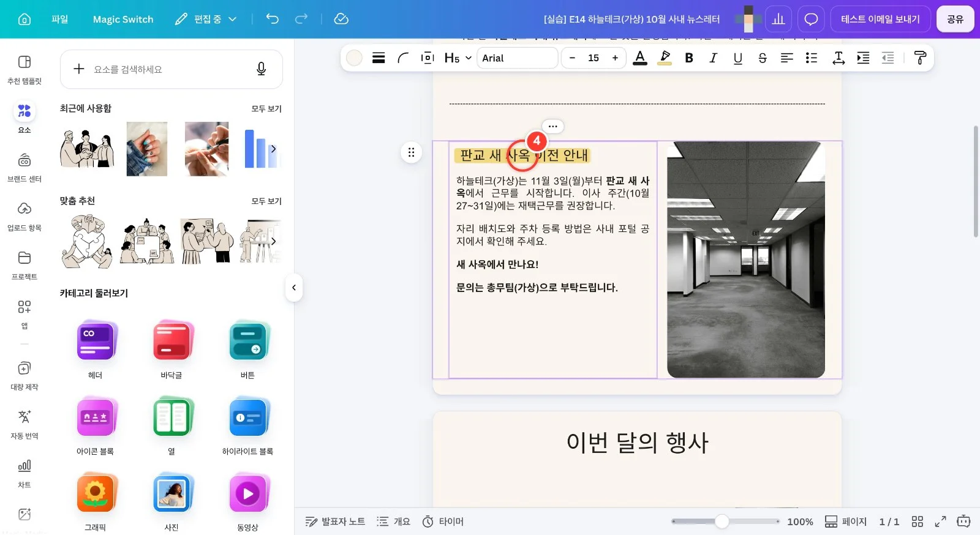Click the 요소를 검색하세요 search field
980x535 pixels.
(x=171, y=69)
